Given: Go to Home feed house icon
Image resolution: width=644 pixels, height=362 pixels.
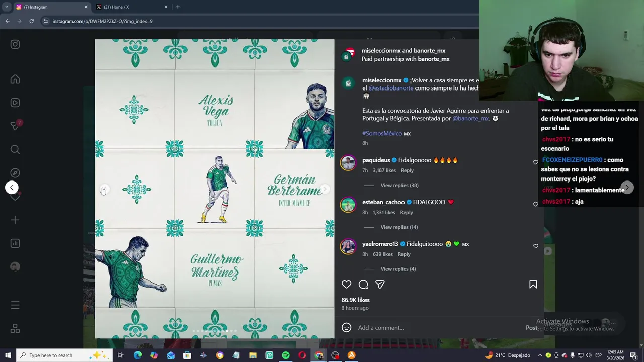Looking at the screenshot, I should point(15,79).
